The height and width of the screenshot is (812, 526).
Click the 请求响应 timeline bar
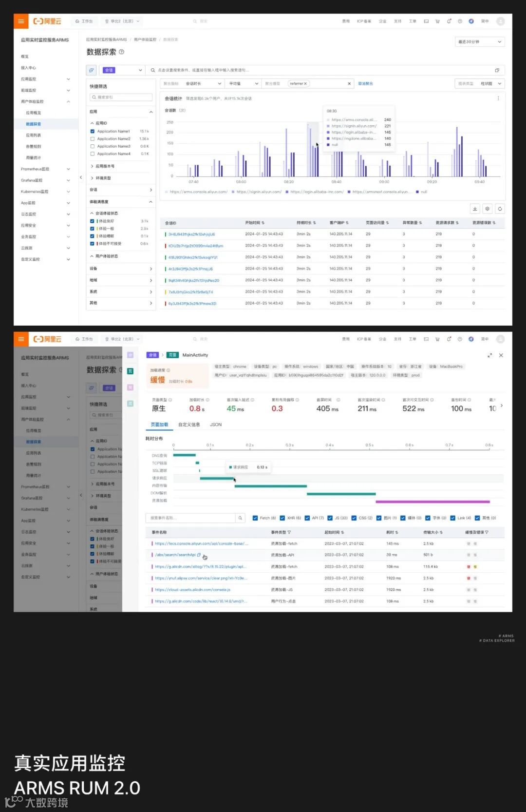click(217, 478)
